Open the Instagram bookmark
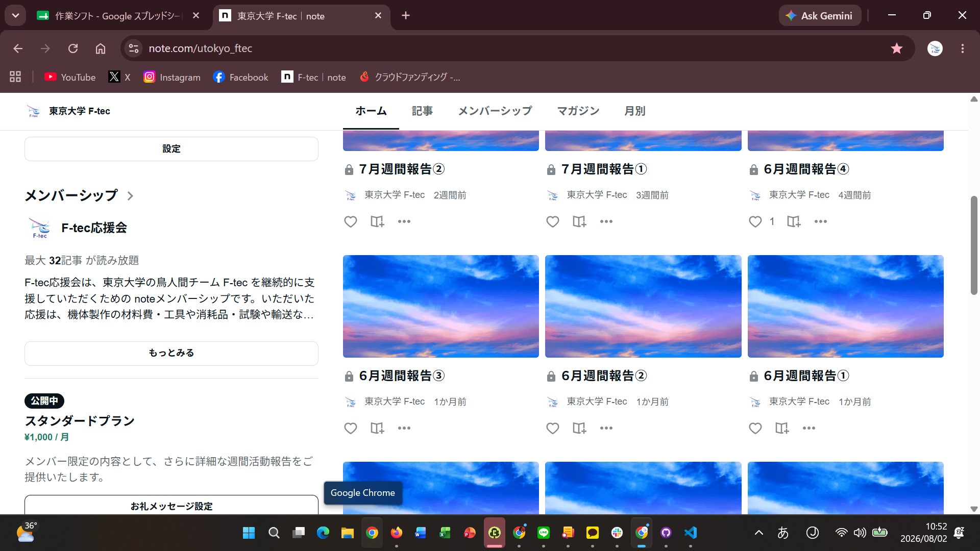 coord(172,77)
